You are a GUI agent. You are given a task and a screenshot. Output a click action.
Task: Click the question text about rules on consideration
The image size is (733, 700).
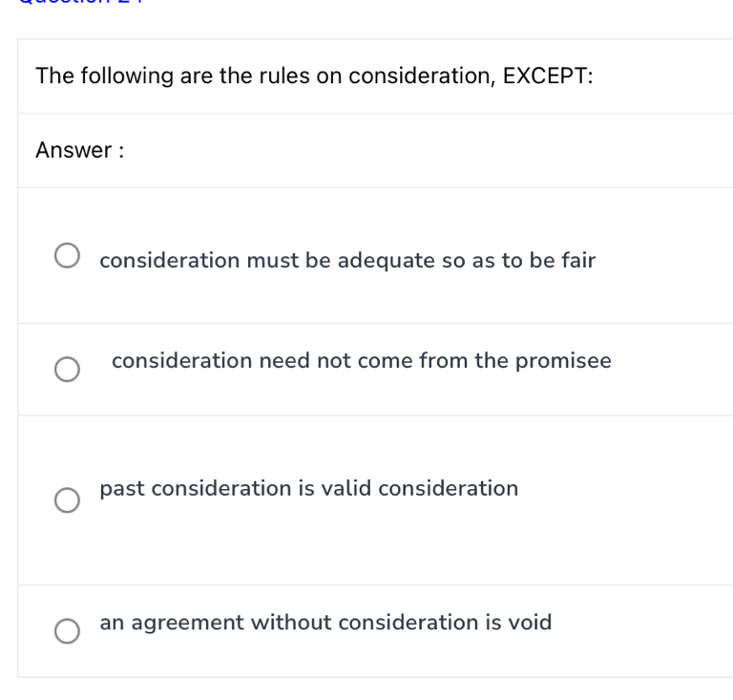(314, 76)
